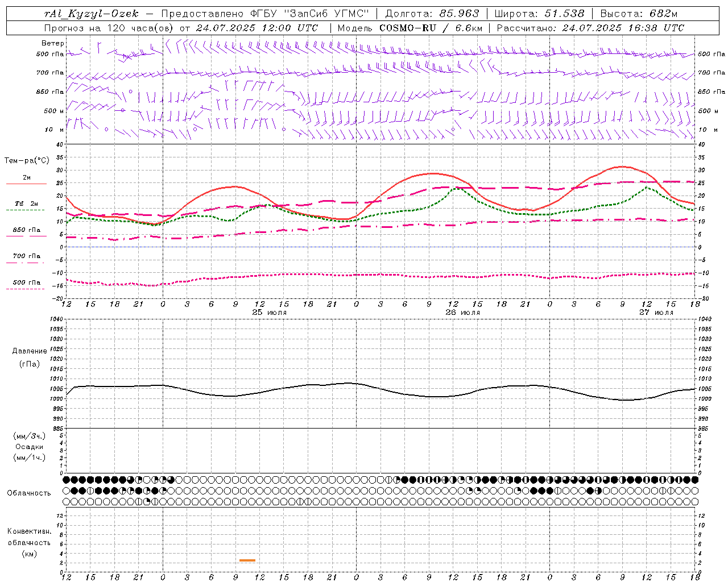Click the Облачность cloudiness label

pos(29,493)
